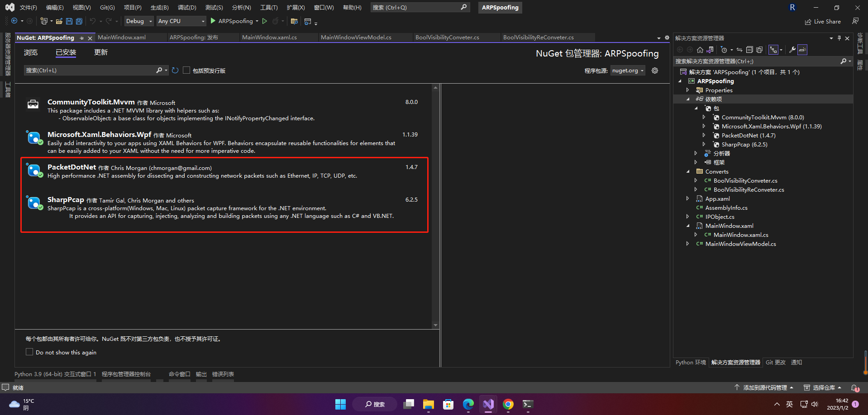This screenshot has width=868, height=415.
Task: Open the startup project dropdown arrow beside ARPSpoofing
Action: [x=257, y=21]
